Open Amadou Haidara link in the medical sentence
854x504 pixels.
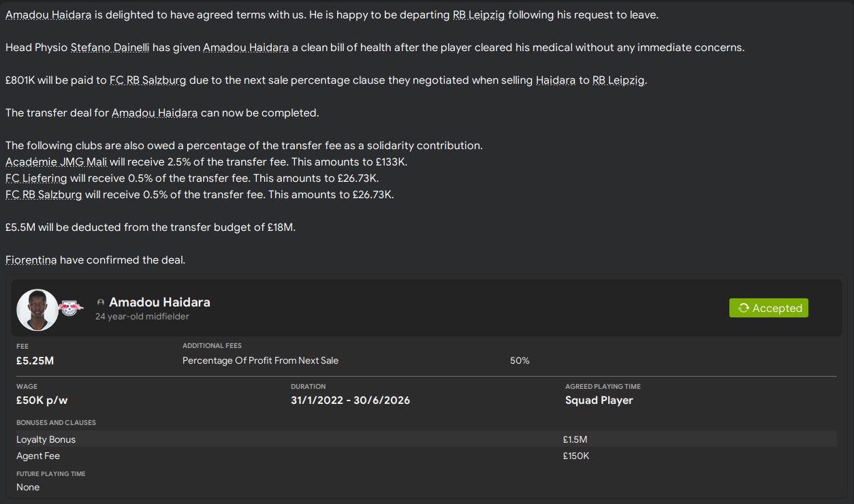pos(246,48)
